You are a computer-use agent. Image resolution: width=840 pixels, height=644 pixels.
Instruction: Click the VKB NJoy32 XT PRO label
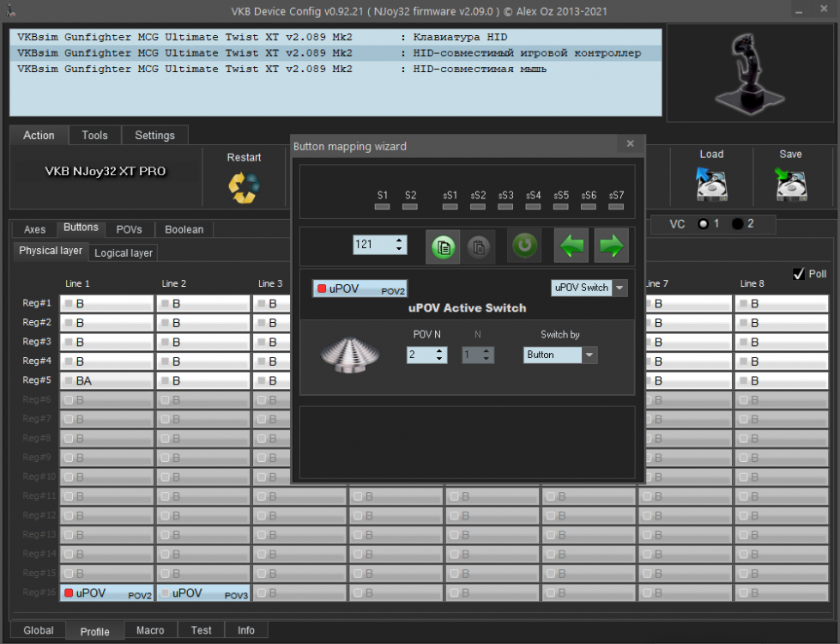click(106, 172)
